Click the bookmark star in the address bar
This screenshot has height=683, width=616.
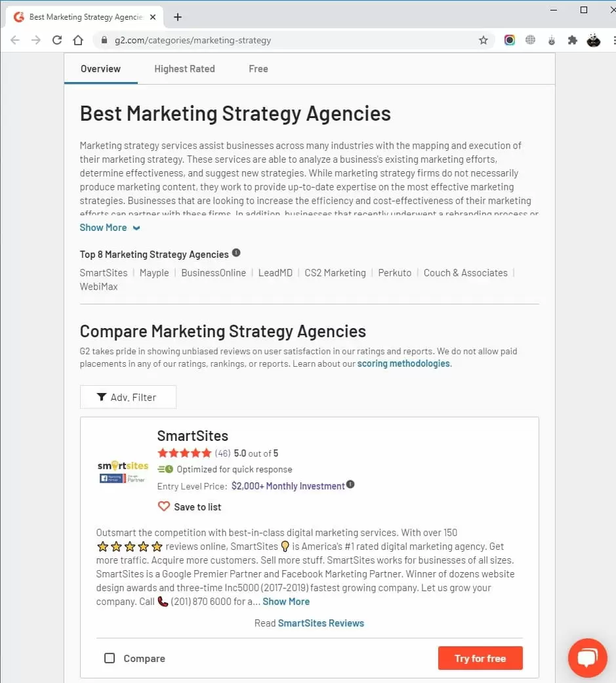483,40
